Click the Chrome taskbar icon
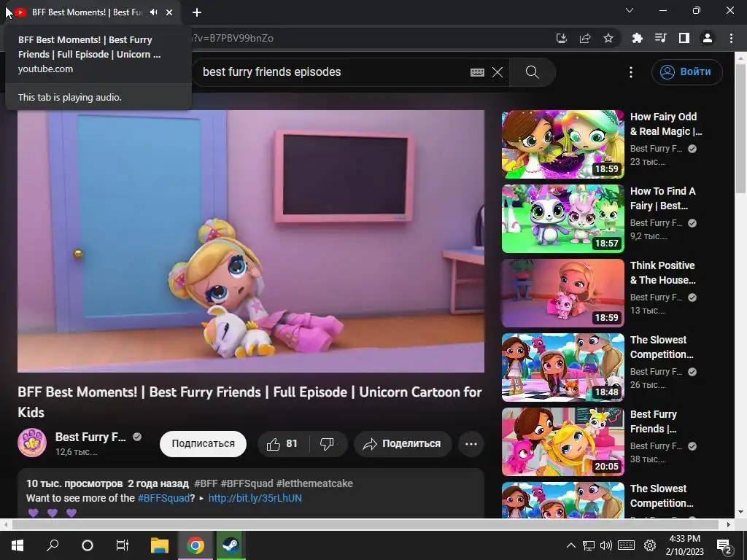The image size is (747, 560). [195, 545]
